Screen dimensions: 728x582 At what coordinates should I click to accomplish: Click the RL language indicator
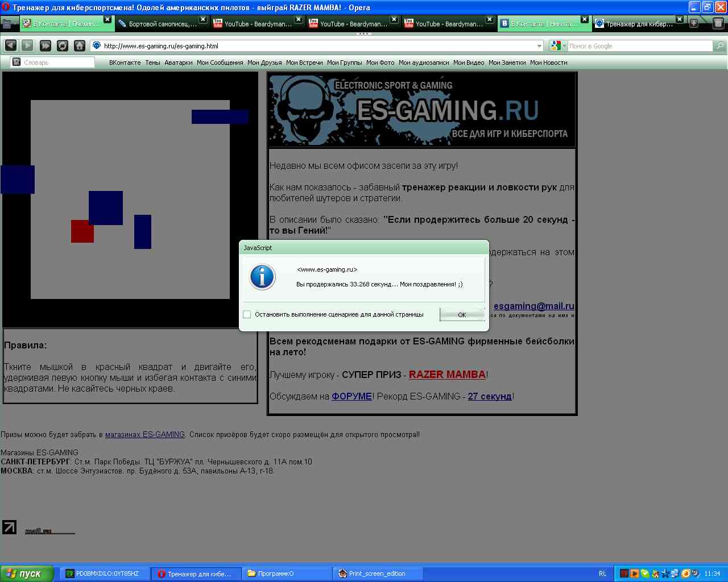(x=602, y=573)
